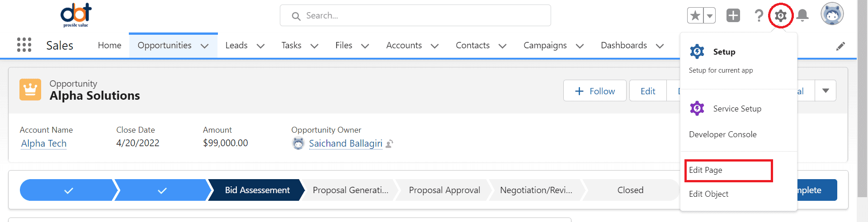
Task: Expand the favorites list dropdown arrow
Action: click(x=710, y=15)
